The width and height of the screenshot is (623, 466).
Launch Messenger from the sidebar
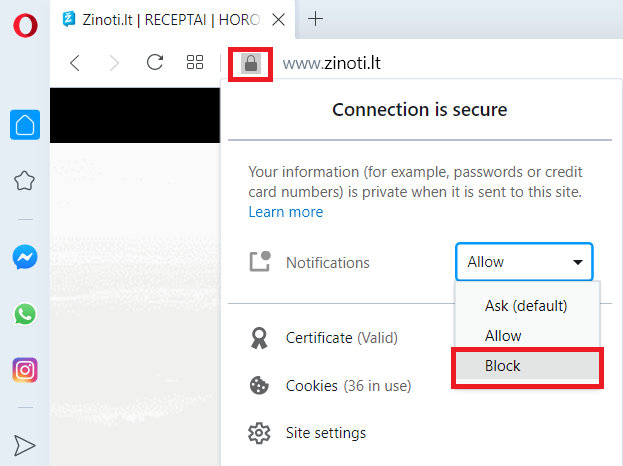click(x=25, y=257)
